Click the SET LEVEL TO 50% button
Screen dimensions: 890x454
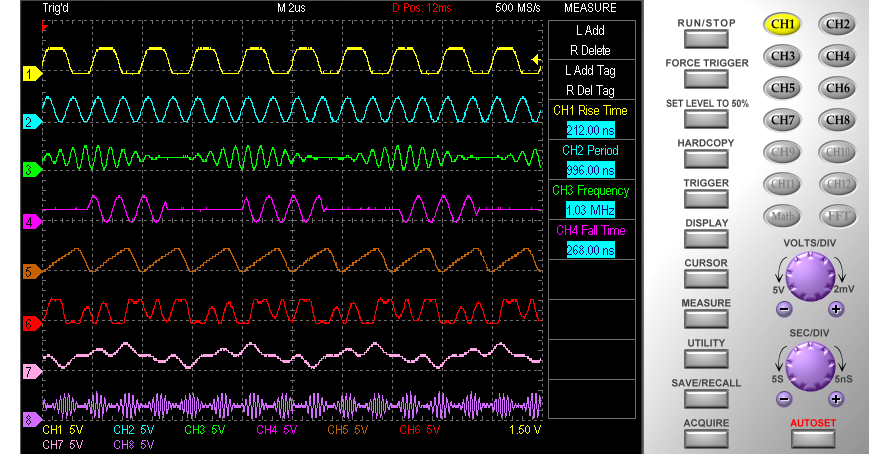706,119
